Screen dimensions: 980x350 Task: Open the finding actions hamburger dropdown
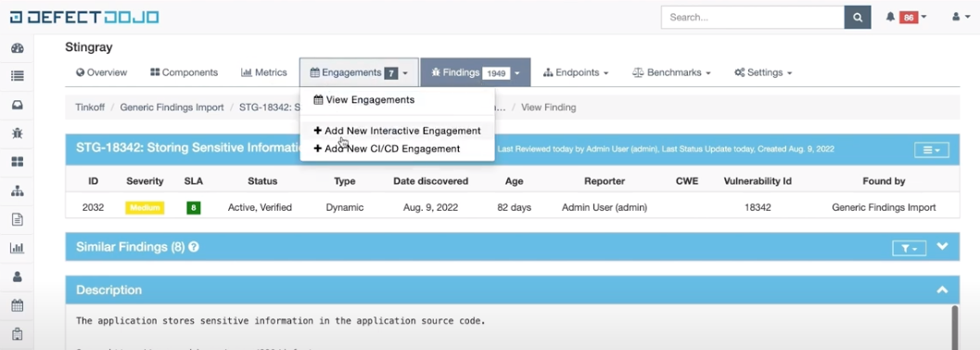tap(931, 149)
